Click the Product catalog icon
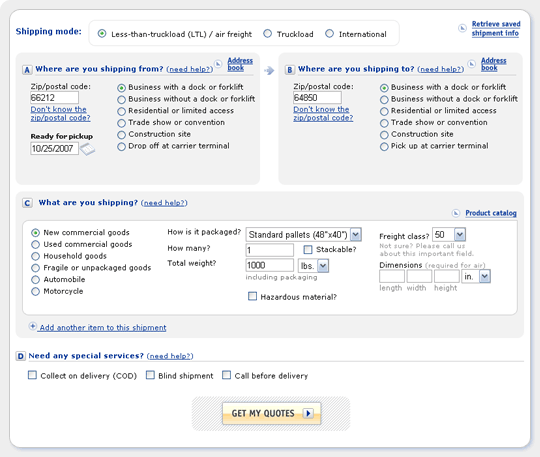 coord(456,213)
